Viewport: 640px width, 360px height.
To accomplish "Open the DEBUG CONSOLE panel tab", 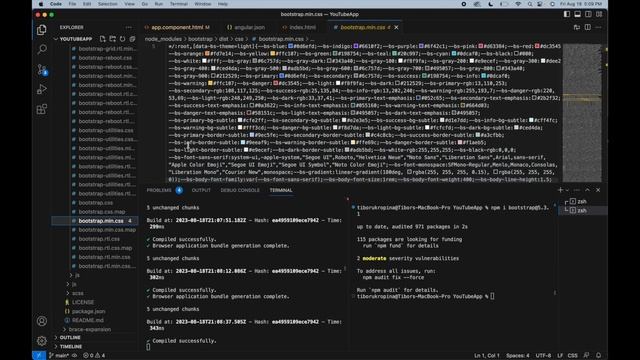I will coord(240,190).
